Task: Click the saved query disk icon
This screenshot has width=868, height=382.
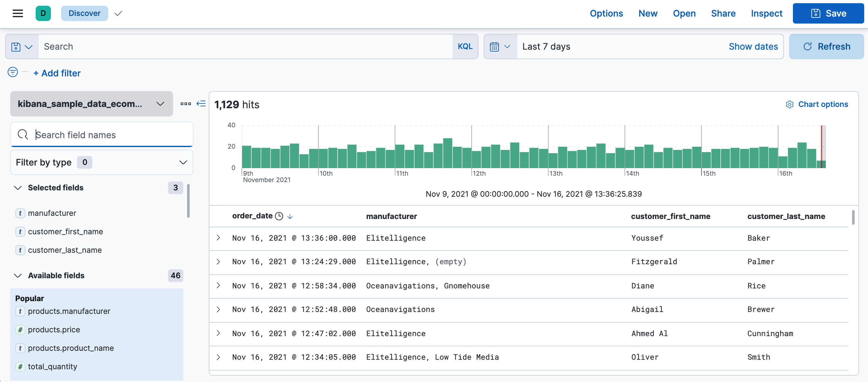Action: coord(16,46)
